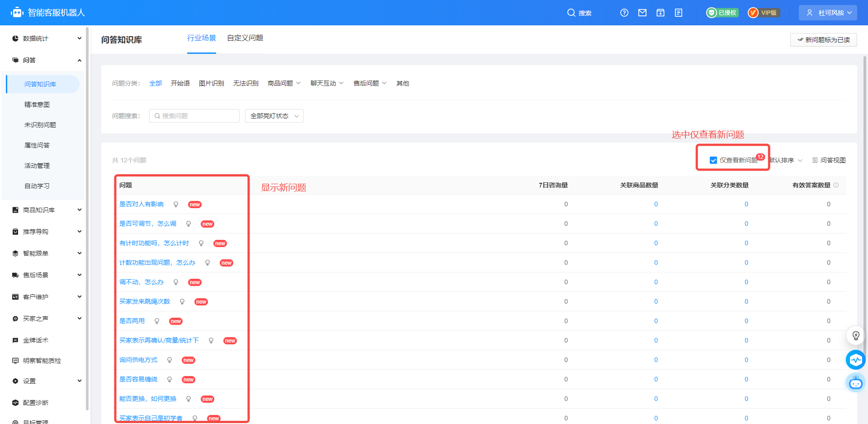
Task: Open 明察智能质检 in the sidebar
Action: coord(42,361)
